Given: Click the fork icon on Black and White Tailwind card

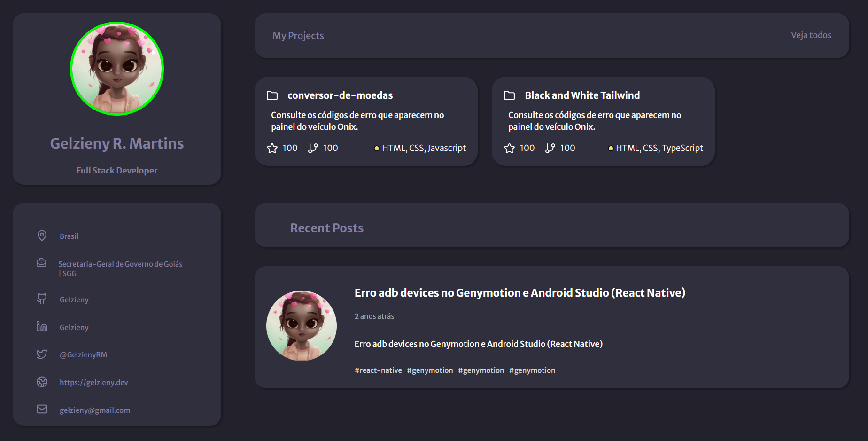Looking at the screenshot, I should 550,148.
